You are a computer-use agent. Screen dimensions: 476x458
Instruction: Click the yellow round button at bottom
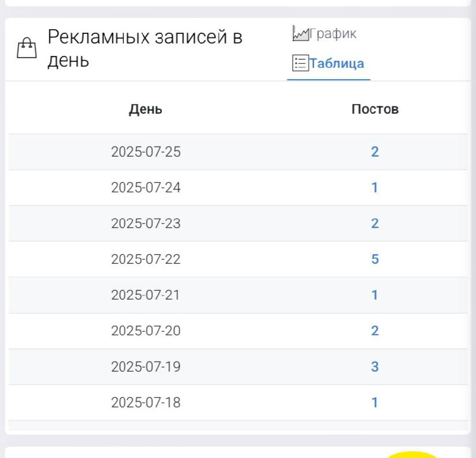click(x=412, y=455)
